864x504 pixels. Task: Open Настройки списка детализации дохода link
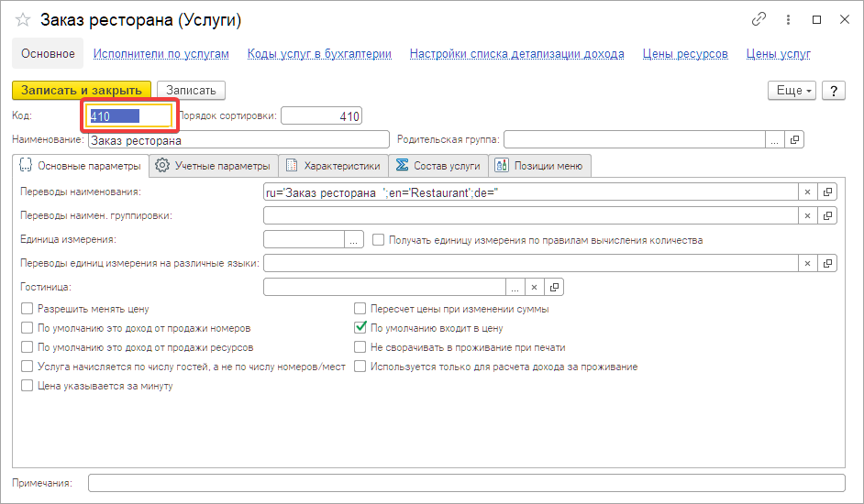517,54
